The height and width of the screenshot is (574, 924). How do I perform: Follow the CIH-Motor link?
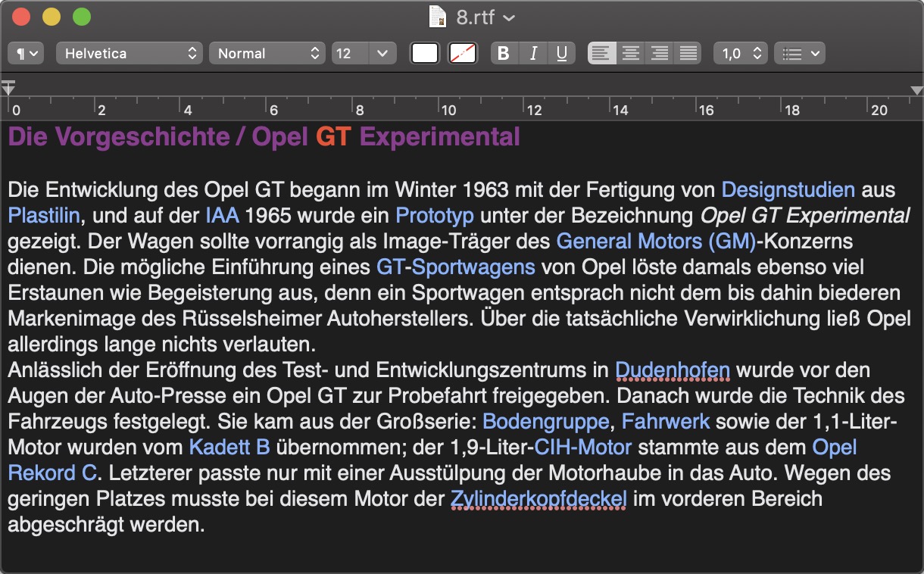tap(583, 447)
